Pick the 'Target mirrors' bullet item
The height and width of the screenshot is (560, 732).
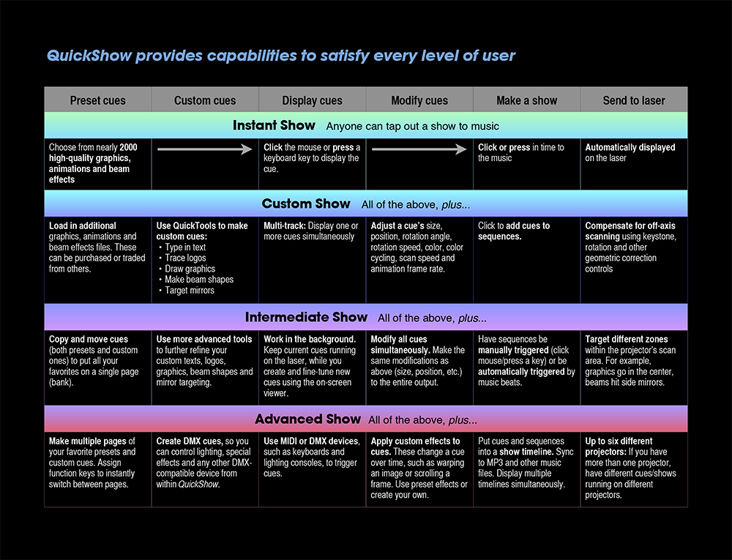point(190,291)
